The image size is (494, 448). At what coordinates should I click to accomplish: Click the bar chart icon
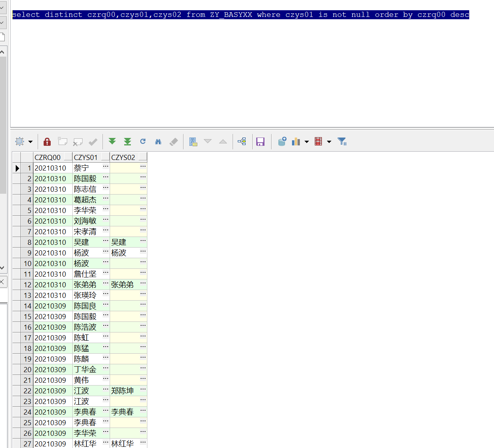[296, 141]
